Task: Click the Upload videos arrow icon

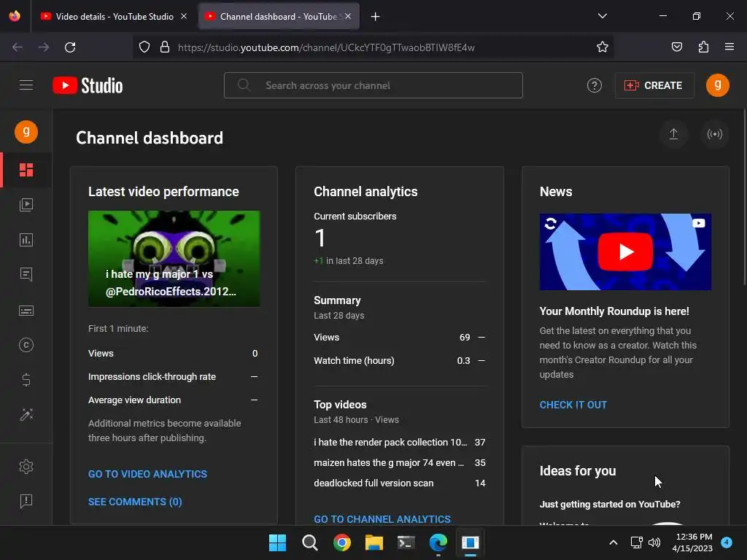Action: [673, 134]
